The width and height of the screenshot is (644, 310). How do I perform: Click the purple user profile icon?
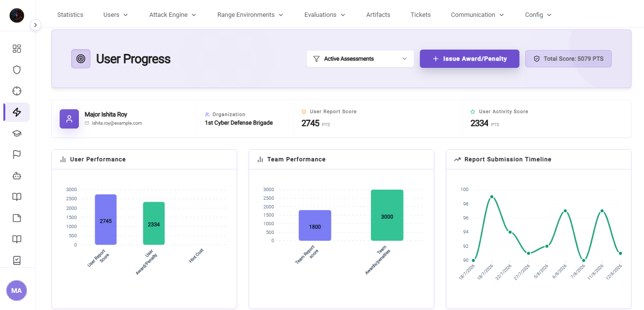coord(69,119)
